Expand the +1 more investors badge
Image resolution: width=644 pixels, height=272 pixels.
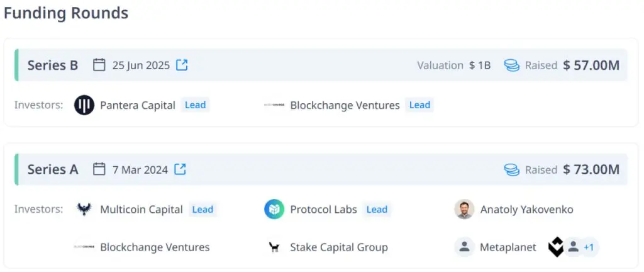tap(588, 247)
